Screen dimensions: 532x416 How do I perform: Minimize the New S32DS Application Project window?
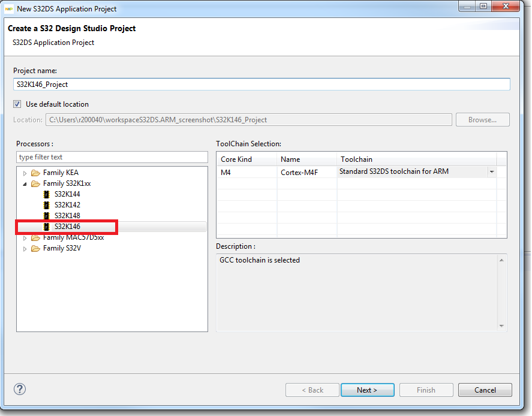click(x=467, y=6)
